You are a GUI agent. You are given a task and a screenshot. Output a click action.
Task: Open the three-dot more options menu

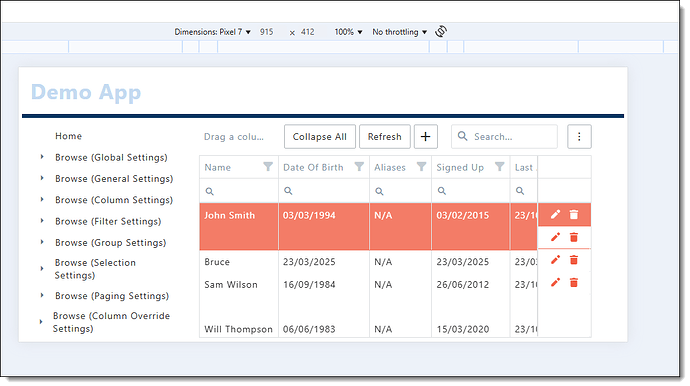pos(579,136)
